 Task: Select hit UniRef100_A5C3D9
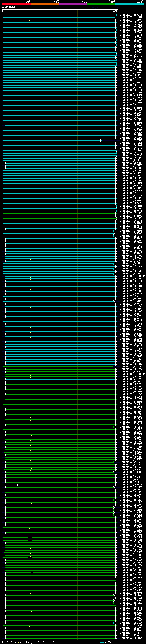[131, 364]
